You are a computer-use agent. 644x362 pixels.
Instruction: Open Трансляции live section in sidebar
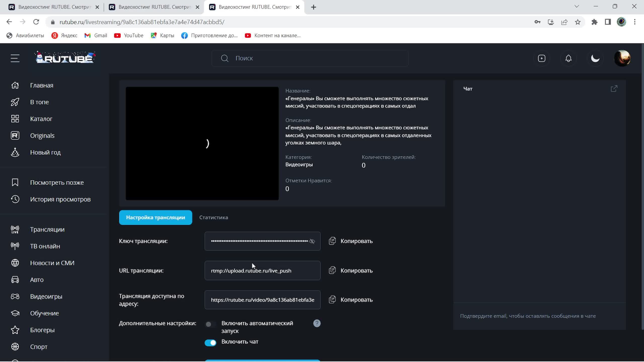click(47, 229)
